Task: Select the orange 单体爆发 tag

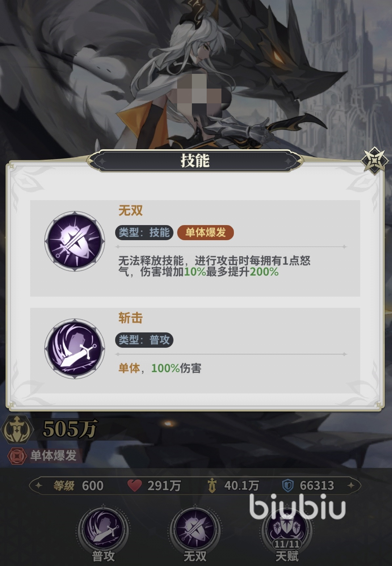Action: tap(205, 232)
